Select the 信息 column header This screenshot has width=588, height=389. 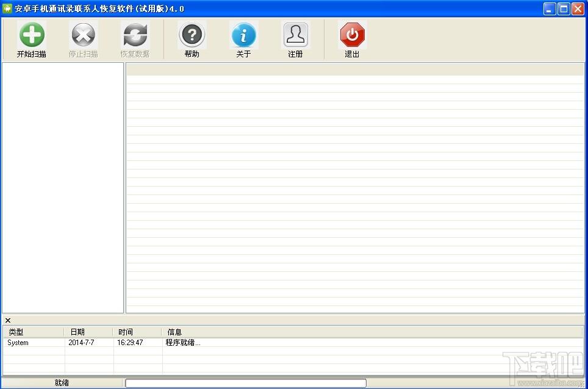372,332
